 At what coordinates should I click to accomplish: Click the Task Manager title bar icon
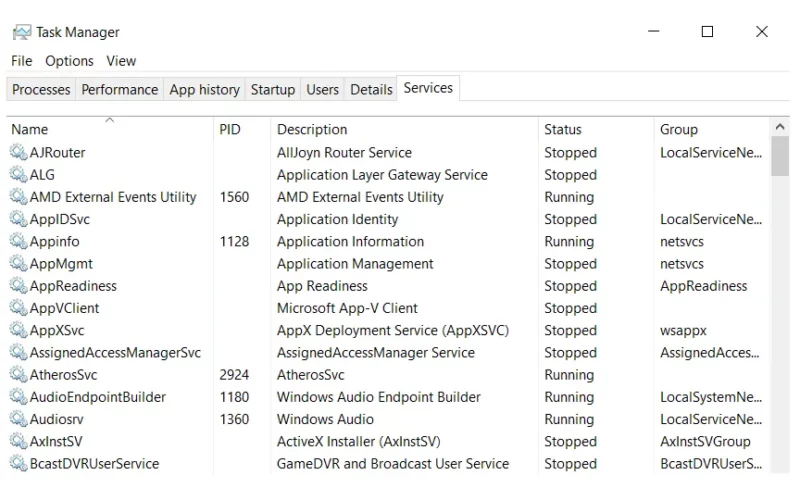tap(22, 32)
